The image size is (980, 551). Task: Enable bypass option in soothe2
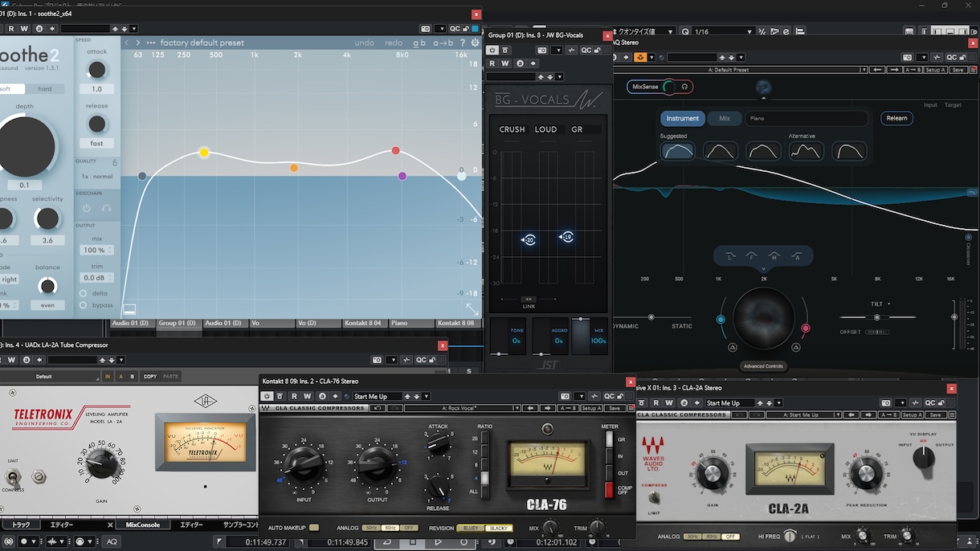[x=83, y=305]
